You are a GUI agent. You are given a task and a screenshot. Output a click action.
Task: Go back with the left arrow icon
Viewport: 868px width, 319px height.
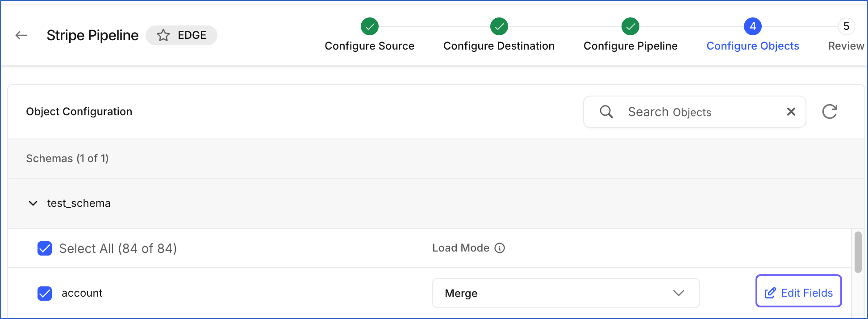point(21,35)
